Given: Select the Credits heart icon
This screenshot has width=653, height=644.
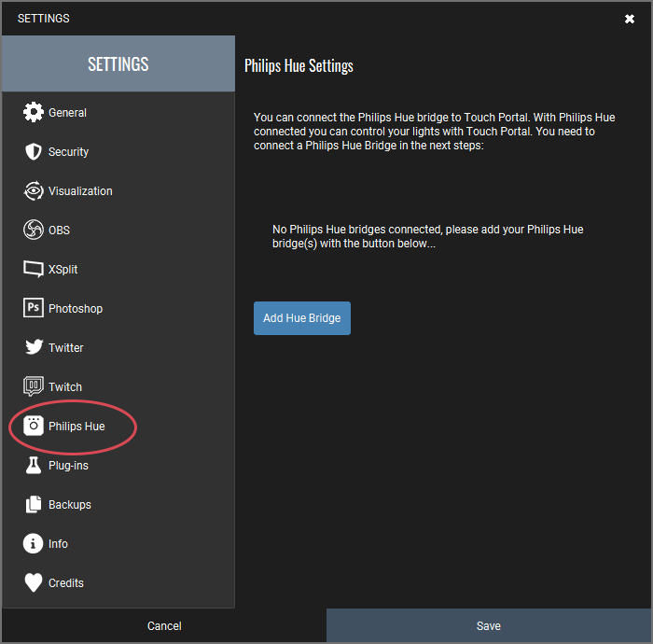Looking at the screenshot, I should (34, 583).
